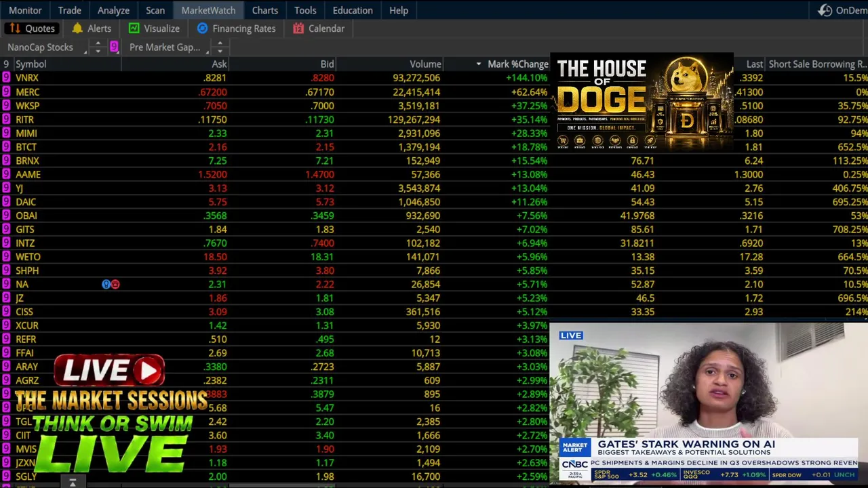Open the Tools tab
Viewport: 868px width, 488px height.
[x=305, y=10]
